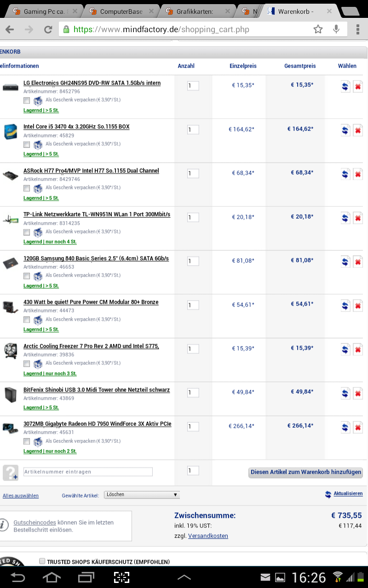The width and height of the screenshot is (368, 588).
Task: Bookmark page with star icon
Action: tap(318, 29)
